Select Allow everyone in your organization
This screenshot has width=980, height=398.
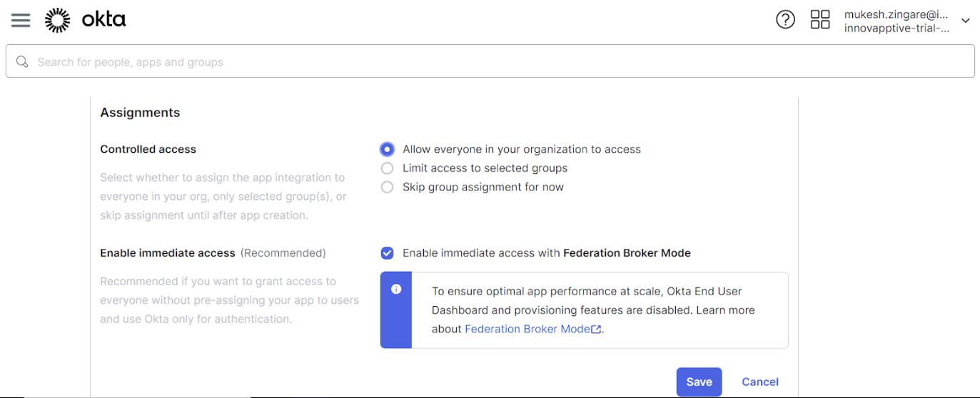click(x=387, y=149)
